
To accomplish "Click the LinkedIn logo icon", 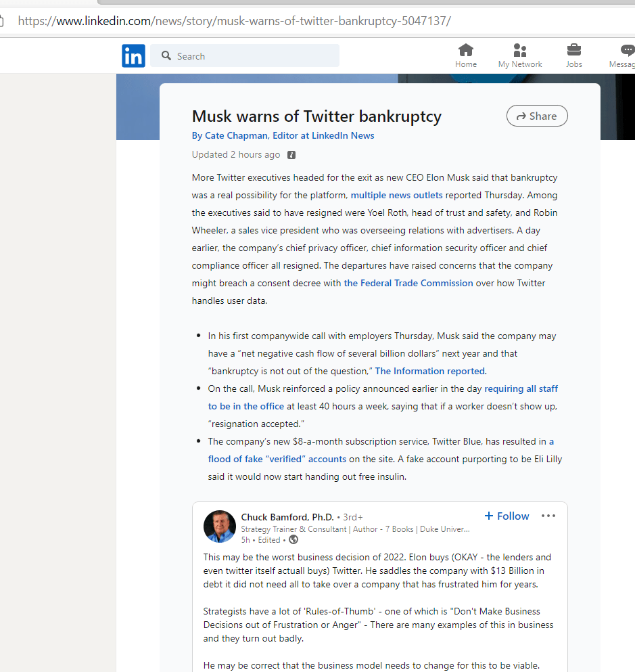I will click(133, 56).
